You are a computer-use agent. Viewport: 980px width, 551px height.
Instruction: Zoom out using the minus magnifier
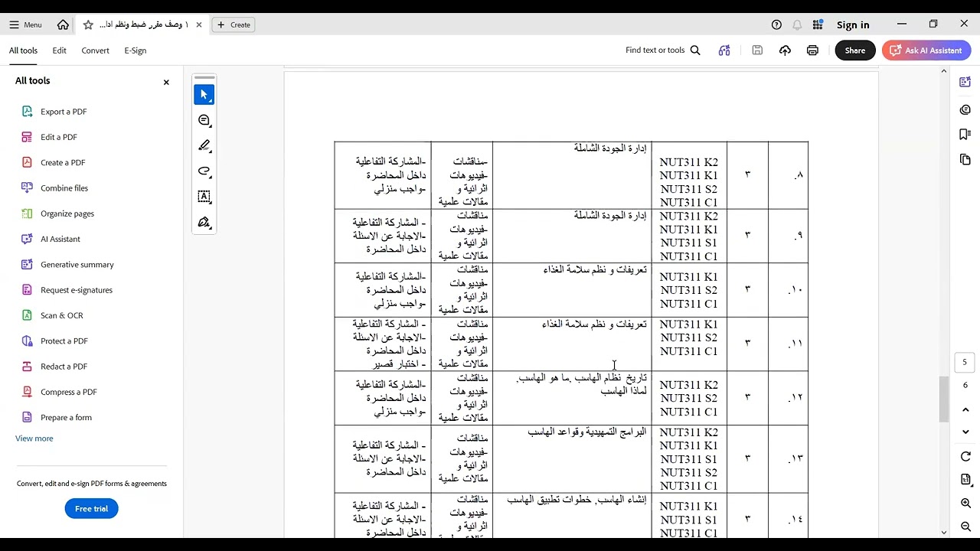(x=965, y=527)
